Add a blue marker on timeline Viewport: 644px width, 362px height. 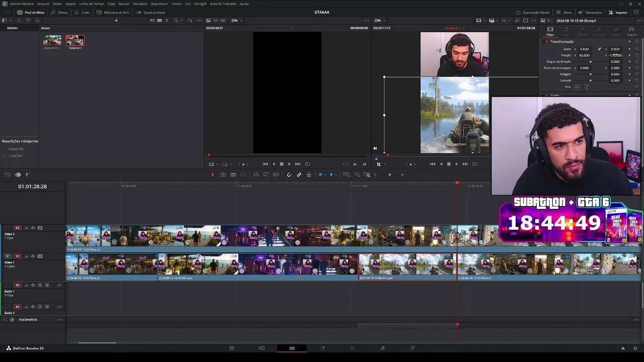(331, 174)
